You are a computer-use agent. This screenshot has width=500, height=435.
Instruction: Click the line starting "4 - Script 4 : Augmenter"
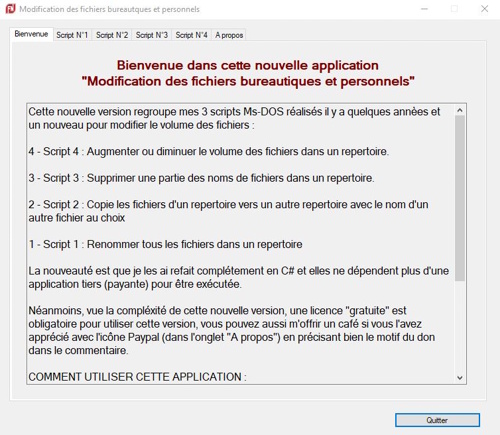click(x=209, y=152)
